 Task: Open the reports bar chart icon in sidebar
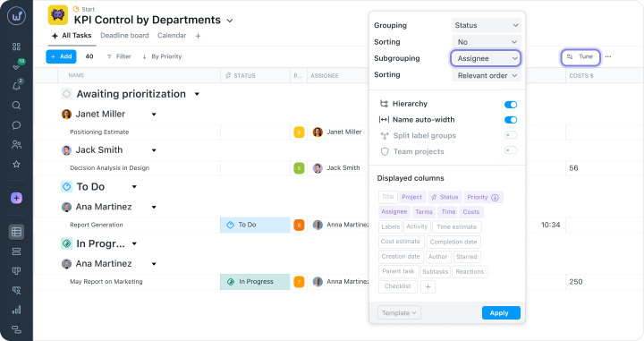coord(16,310)
